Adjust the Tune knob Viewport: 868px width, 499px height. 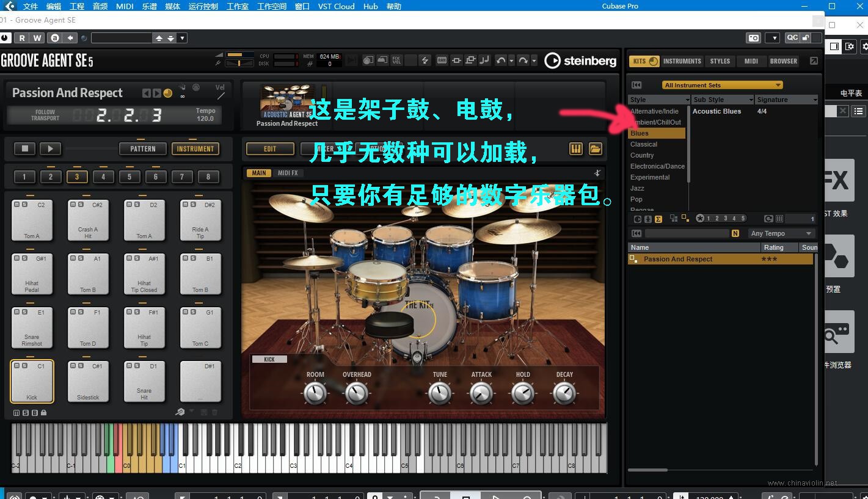(x=440, y=393)
